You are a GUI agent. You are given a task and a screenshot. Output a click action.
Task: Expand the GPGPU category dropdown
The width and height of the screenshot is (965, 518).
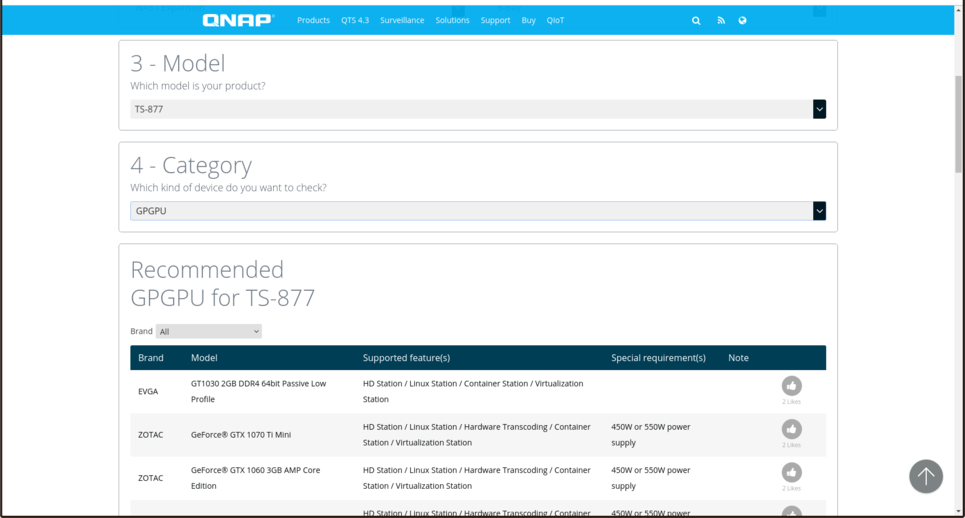tap(478, 211)
